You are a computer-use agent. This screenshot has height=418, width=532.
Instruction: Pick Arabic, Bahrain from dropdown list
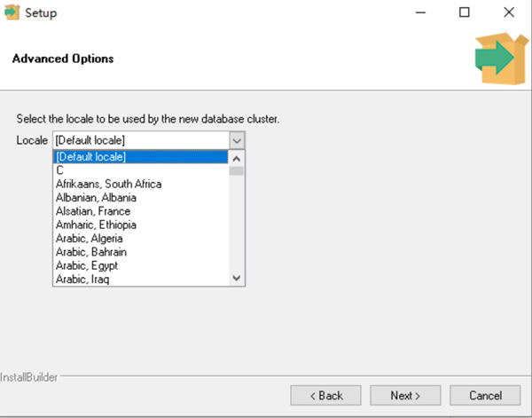coord(90,252)
